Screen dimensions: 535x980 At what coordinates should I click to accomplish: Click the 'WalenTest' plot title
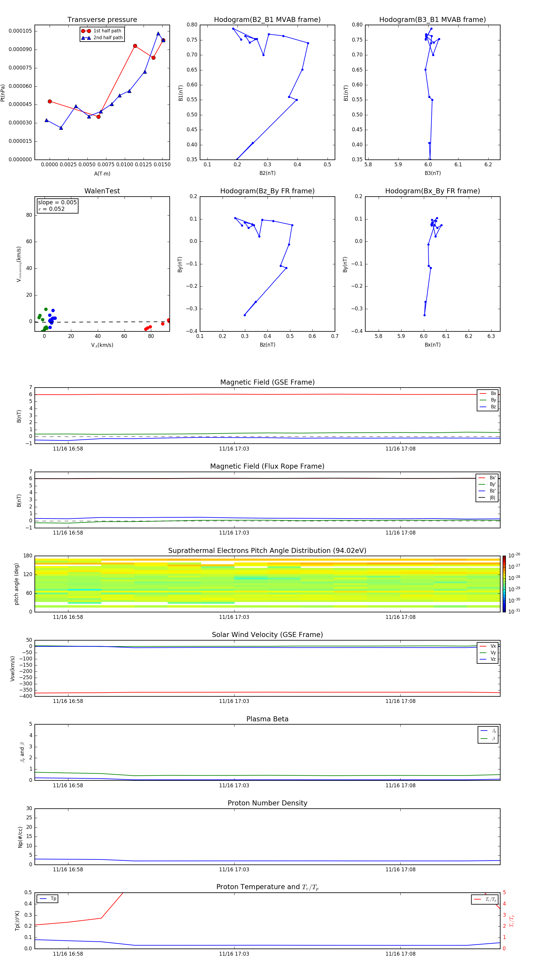[102, 191]
